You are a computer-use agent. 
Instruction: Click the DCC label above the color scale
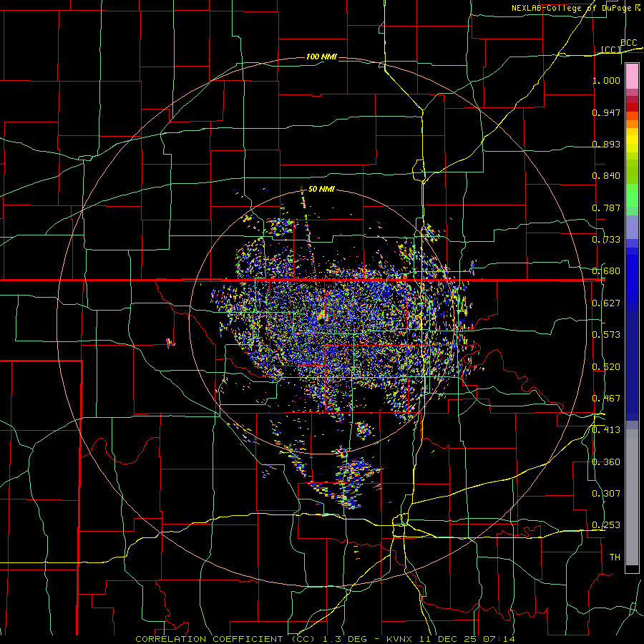[x=628, y=43]
